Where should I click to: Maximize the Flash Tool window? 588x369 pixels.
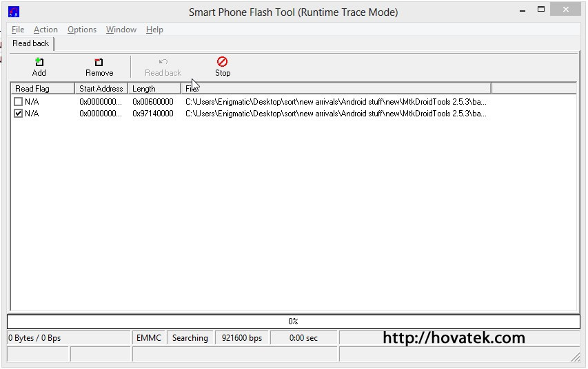pos(540,10)
